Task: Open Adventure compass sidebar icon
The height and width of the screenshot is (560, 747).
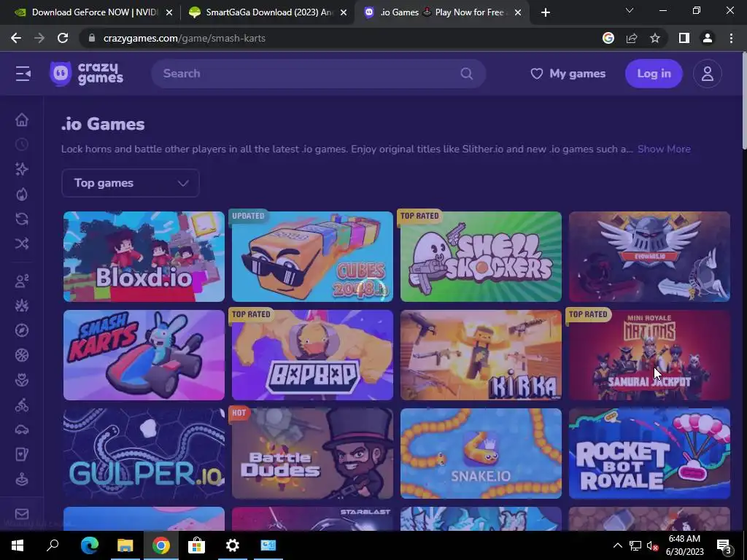Action: tap(22, 330)
